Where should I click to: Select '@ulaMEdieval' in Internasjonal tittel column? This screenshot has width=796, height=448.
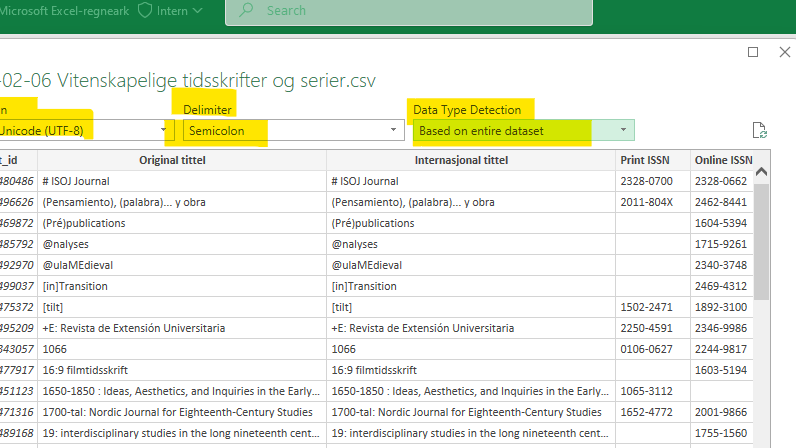point(367,265)
